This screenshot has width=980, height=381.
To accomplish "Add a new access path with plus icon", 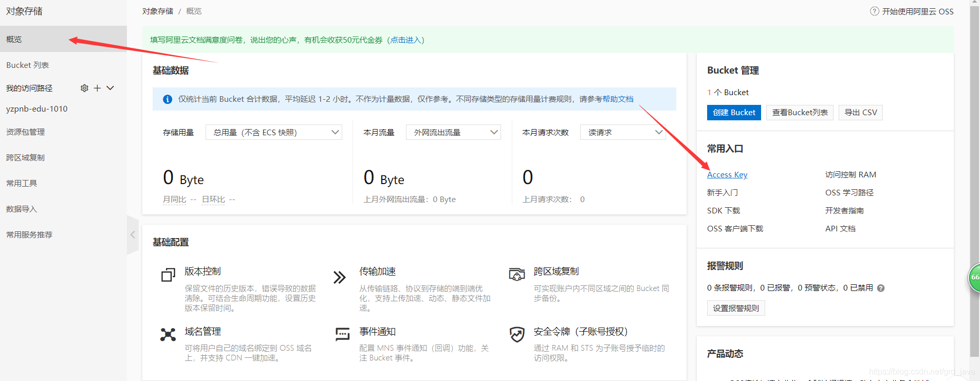I will tap(97, 88).
